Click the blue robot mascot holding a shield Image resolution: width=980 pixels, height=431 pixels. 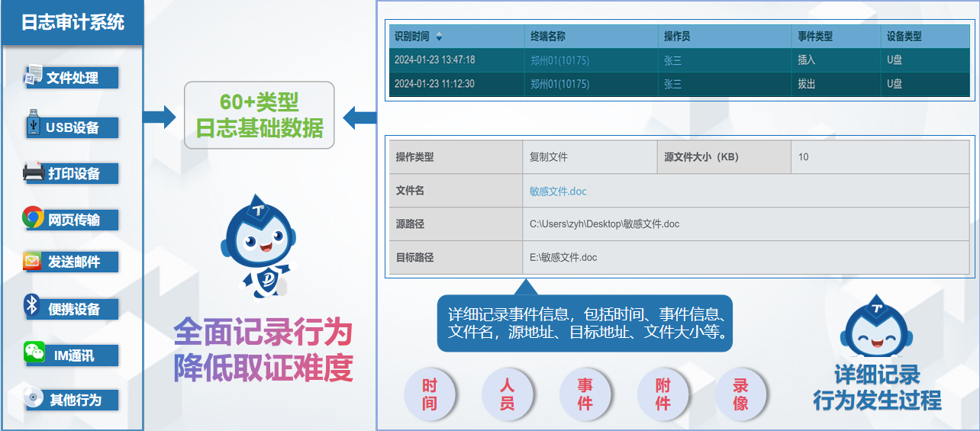click(259, 246)
